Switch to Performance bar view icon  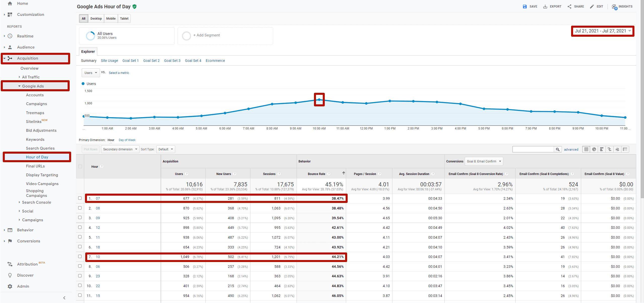point(602,149)
